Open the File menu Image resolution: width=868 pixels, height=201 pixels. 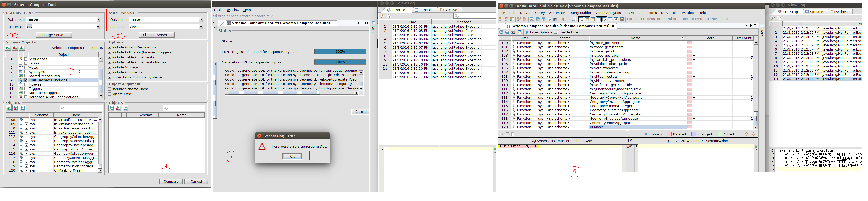tap(503, 13)
